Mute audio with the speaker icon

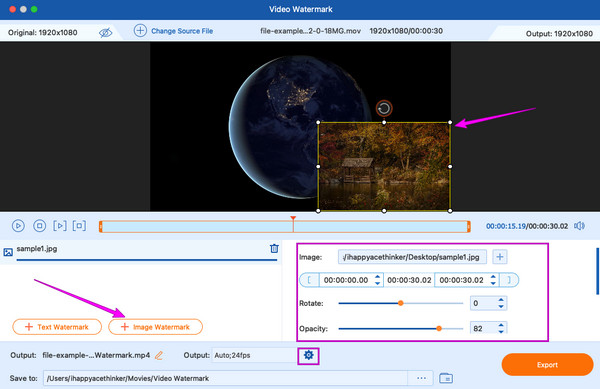coord(579,226)
